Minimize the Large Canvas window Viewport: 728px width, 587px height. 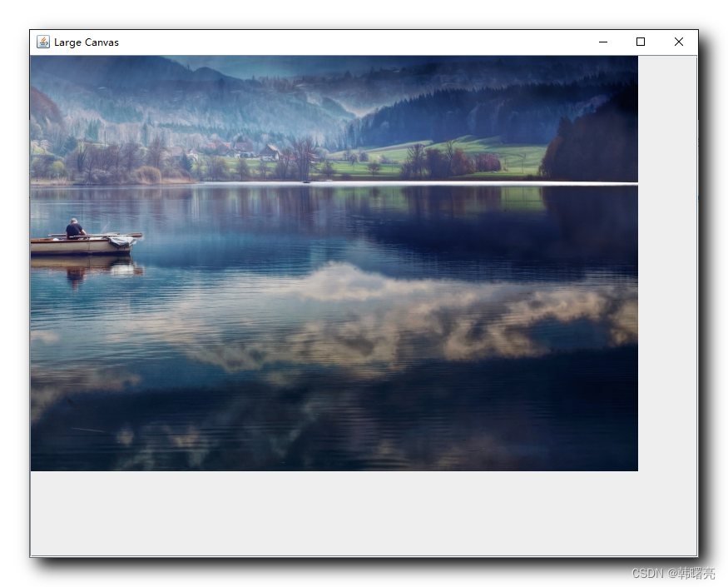point(603,42)
